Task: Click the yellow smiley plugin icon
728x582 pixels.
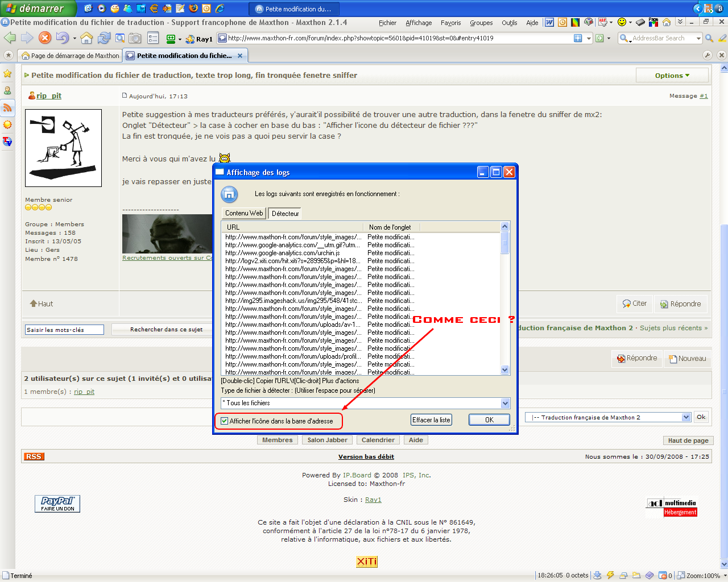Action: click(x=622, y=22)
